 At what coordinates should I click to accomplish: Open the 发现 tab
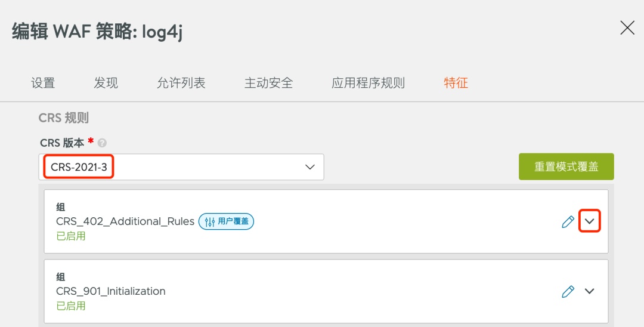click(106, 83)
